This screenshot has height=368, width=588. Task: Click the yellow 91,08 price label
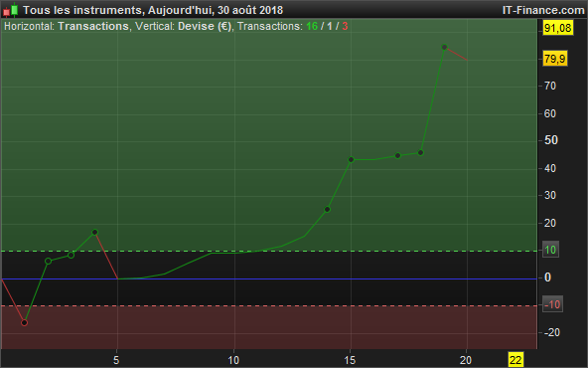click(558, 28)
